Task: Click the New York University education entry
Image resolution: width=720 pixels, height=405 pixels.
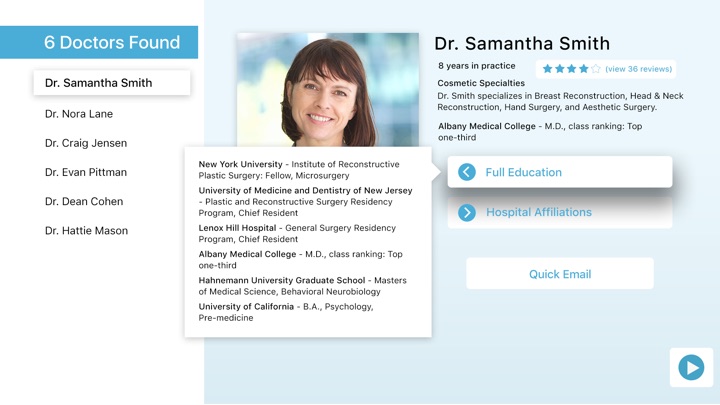Action: coord(299,170)
